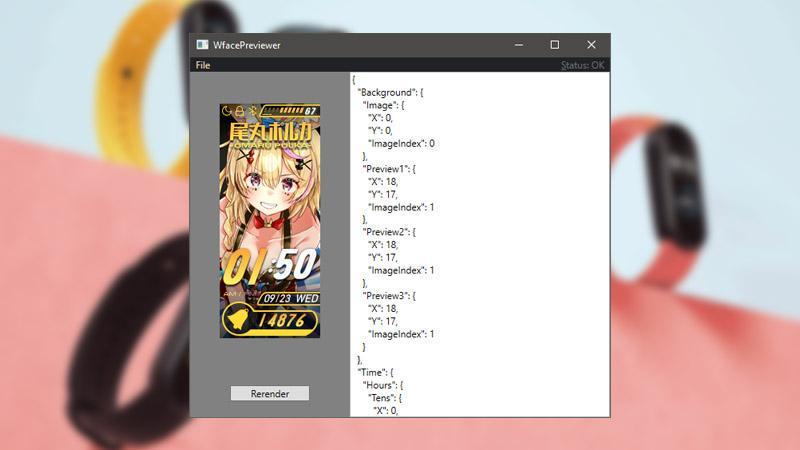The width and height of the screenshot is (800, 450).
Task: Close the WfacePreviewer window
Action: click(591, 45)
